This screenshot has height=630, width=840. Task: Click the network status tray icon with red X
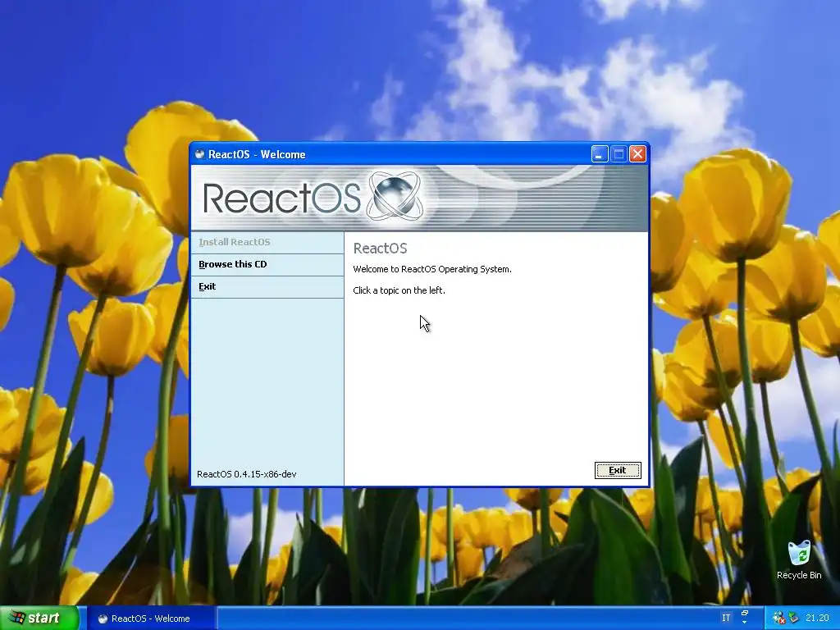(779, 618)
